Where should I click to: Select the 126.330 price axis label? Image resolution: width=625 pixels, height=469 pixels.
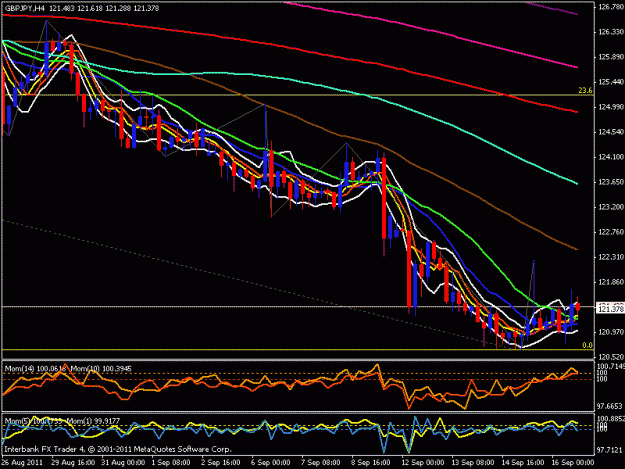(x=610, y=32)
